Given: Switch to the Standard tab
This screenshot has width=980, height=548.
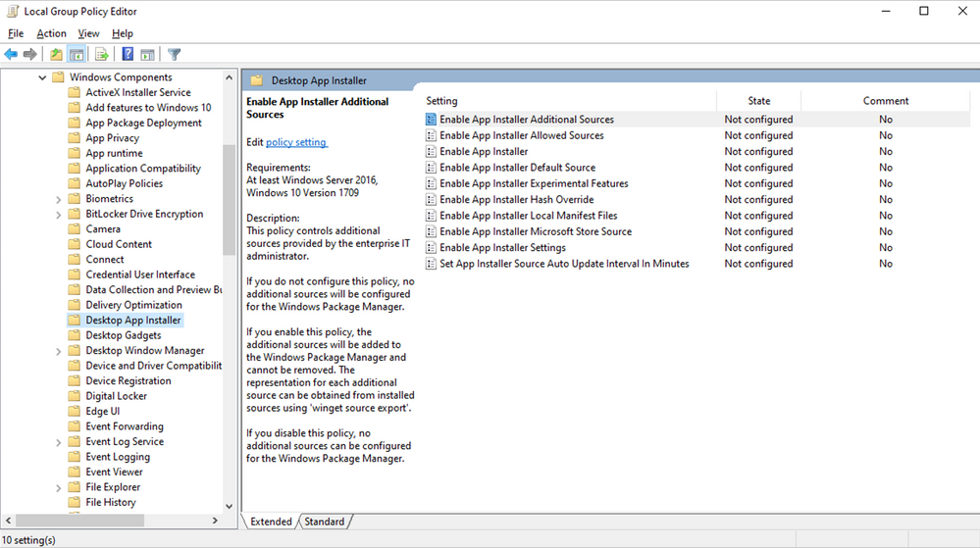Looking at the screenshot, I should pos(324,522).
